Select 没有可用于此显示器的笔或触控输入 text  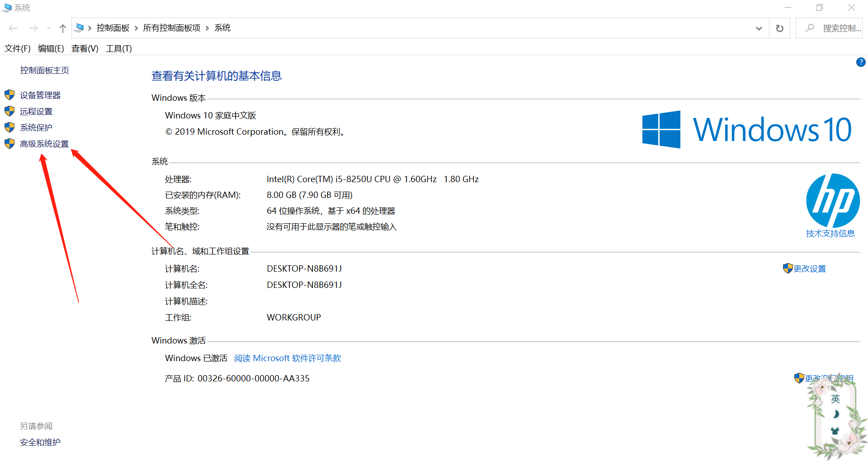click(332, 227)
